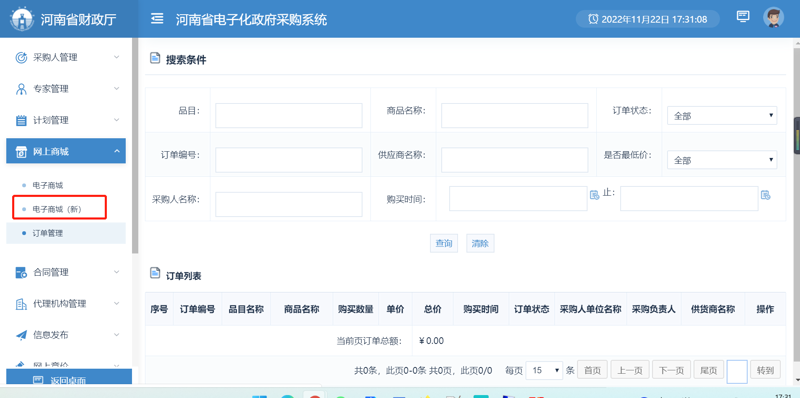This screenshot has width=800, height=398.
Task: Click the 购买时间 column header
Action: pos(481,309)
